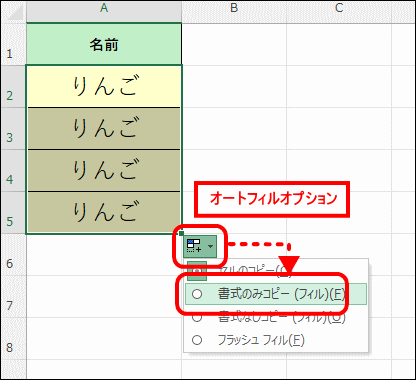416x380 pixels.
Task: Select row 5 header
Action: [13, 212]
